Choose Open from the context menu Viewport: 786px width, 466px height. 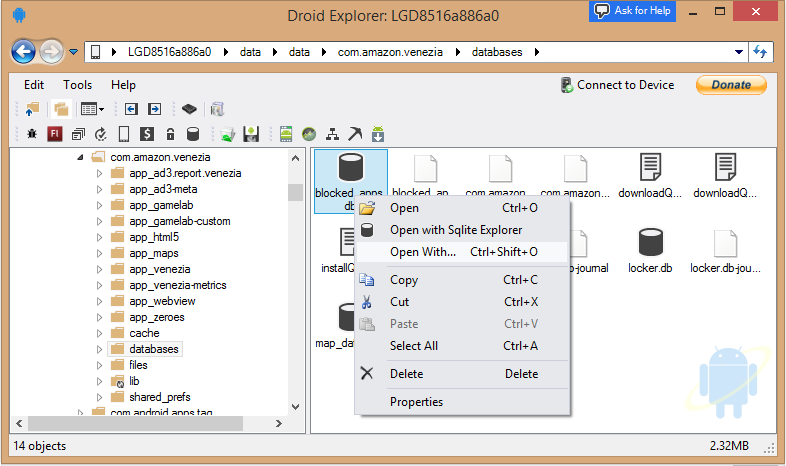click(x=462, y=208)
